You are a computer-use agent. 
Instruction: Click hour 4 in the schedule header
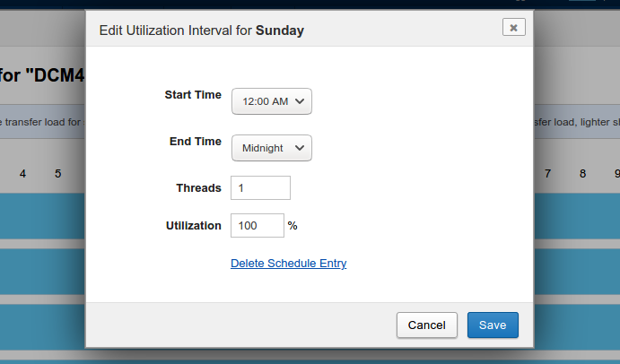click(x=22, y=173)
